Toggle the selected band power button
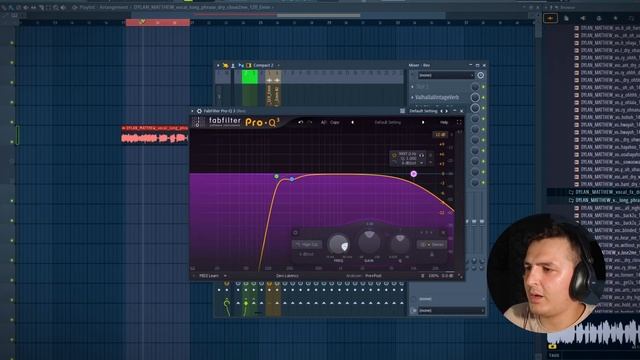640x360 pixels. point(295,233)
